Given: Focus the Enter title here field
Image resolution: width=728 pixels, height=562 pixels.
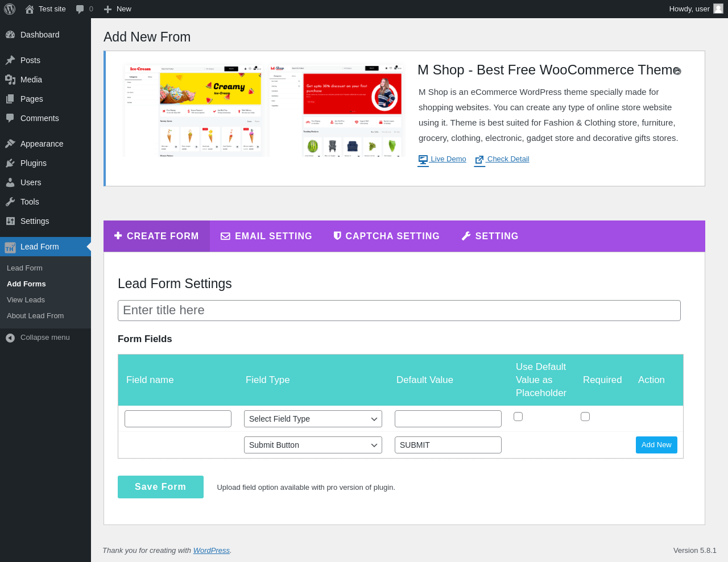Looking at the screenshot, I should click(399, 310).
